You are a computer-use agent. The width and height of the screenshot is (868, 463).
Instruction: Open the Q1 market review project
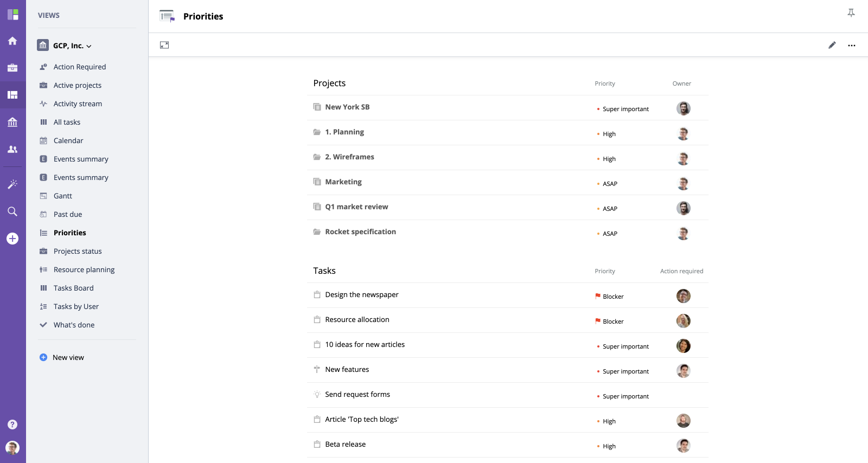coord(356,207)
